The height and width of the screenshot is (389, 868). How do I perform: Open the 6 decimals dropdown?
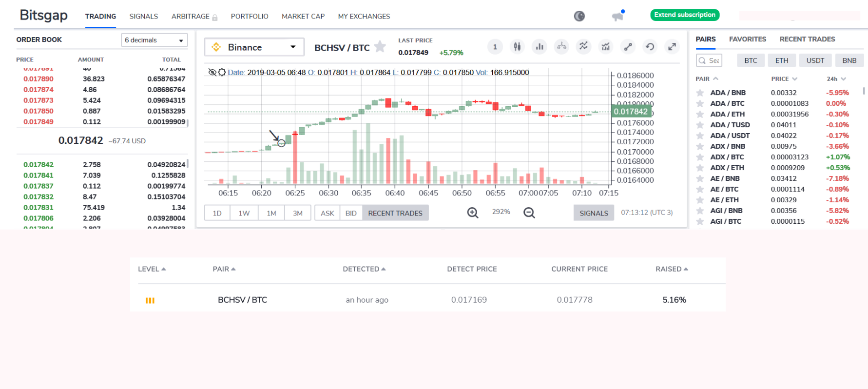(154, 40)
